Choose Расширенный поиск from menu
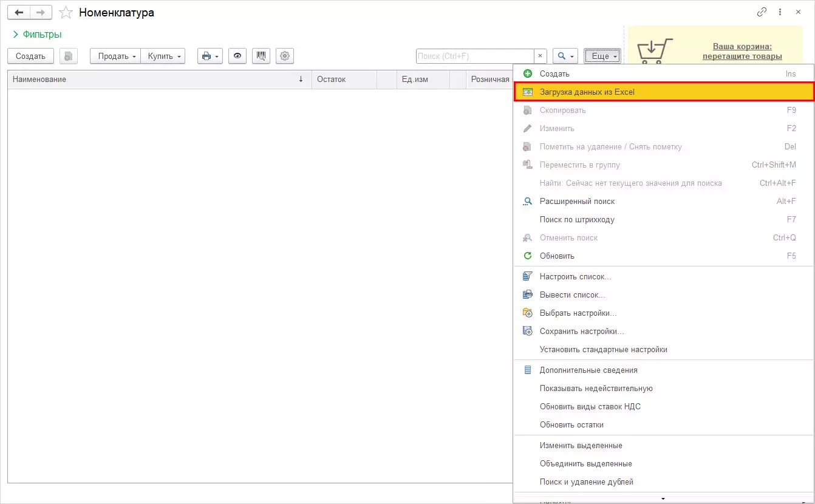 coord(577,201)
